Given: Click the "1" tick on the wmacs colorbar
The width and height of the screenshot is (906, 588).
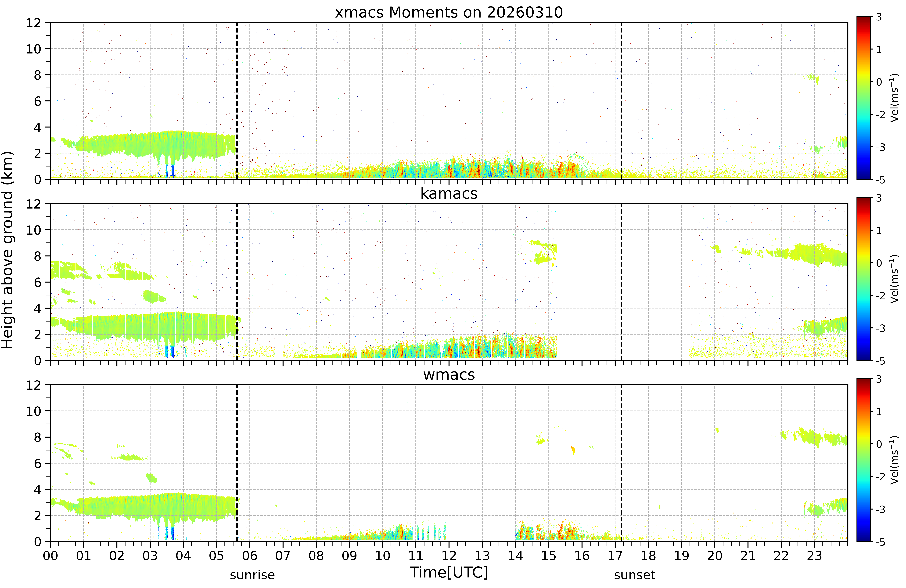Looking at the screenshot, I should pyautogui.click(x=879, y=411).
